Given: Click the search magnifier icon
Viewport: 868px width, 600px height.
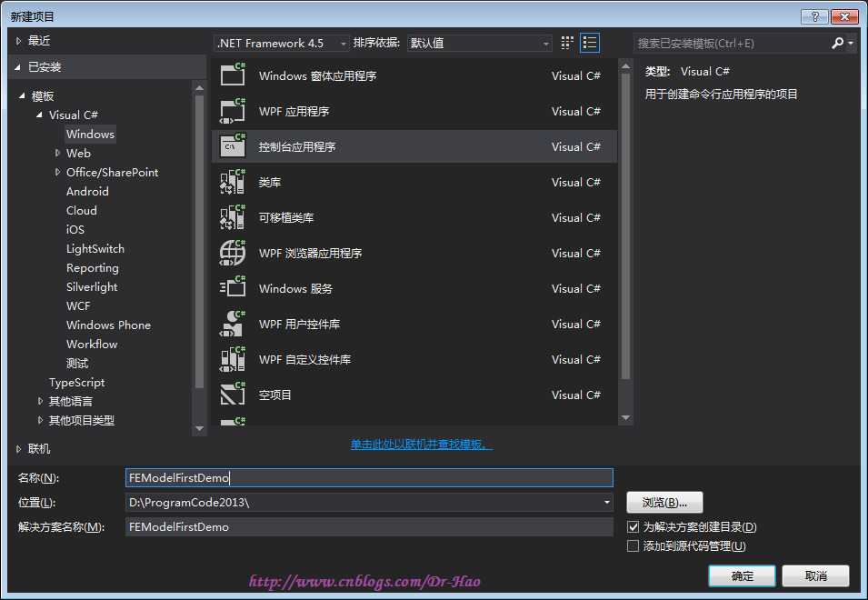Looking at the screenshot, I should (838, 43).
